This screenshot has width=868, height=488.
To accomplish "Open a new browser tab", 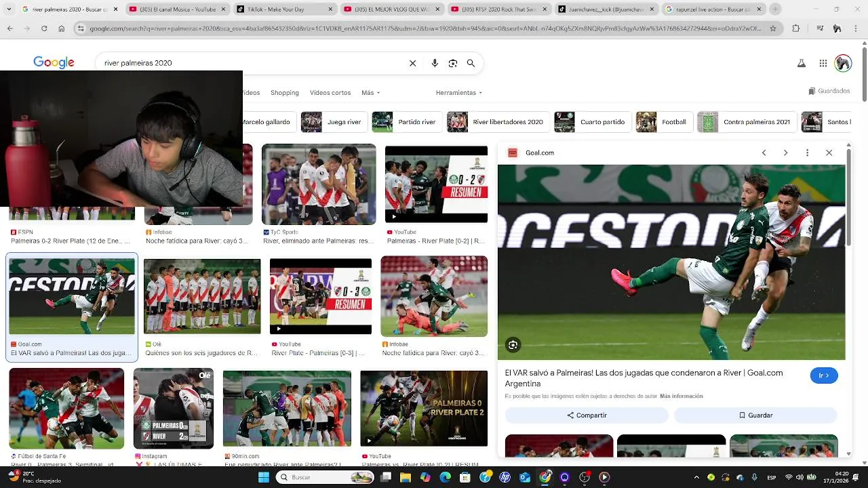I will [x=775, y=9].
